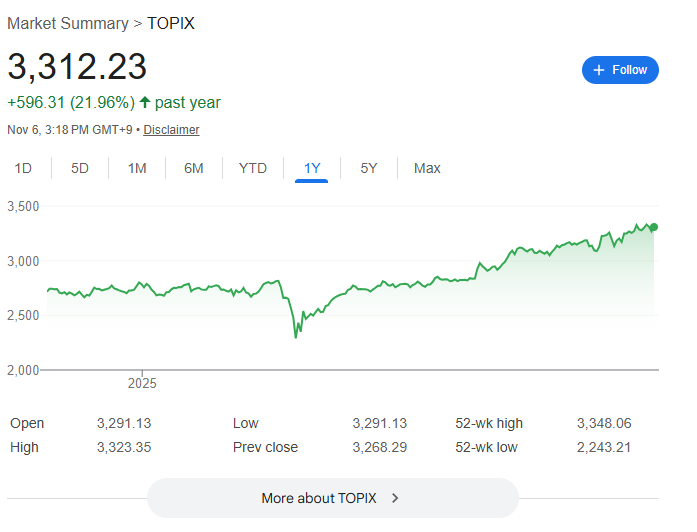This screenshot has height=532, width=697.
Task: Select the 6M time range tab
Action: (x=194, y=168)
